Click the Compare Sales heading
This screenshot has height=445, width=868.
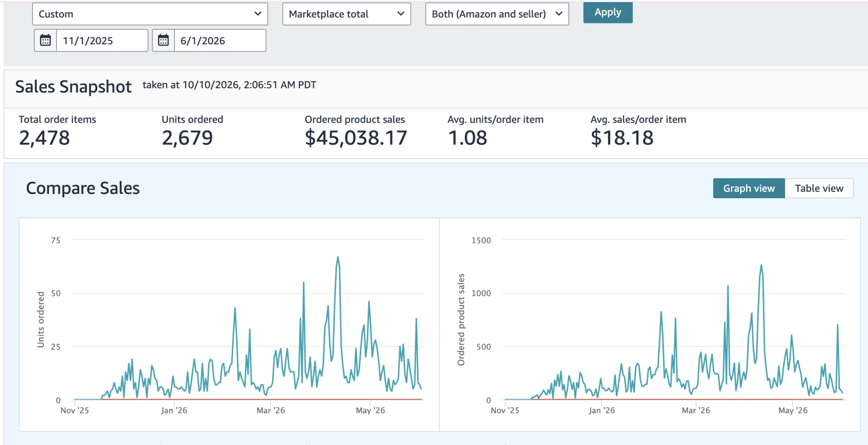click(83, 188)
